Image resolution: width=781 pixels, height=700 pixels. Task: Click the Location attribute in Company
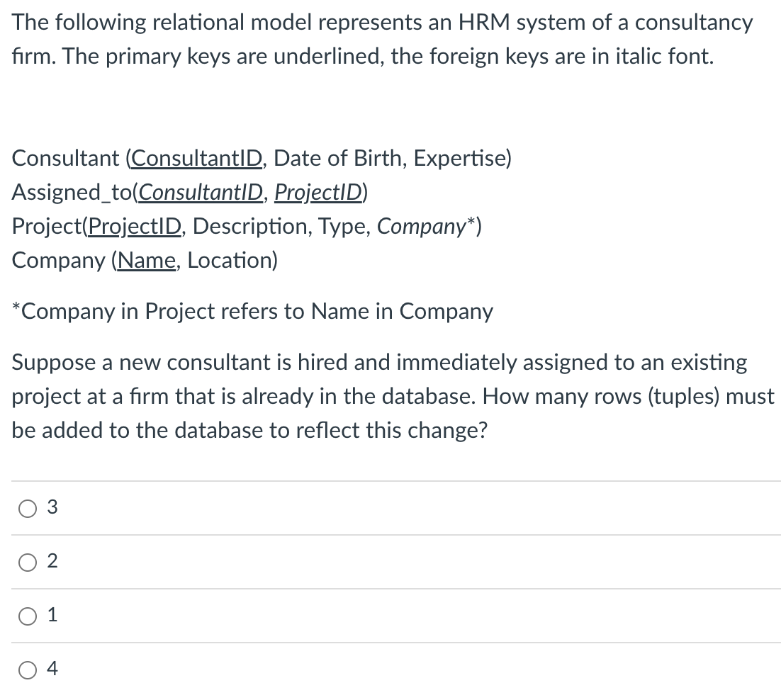tap(231, 260)
